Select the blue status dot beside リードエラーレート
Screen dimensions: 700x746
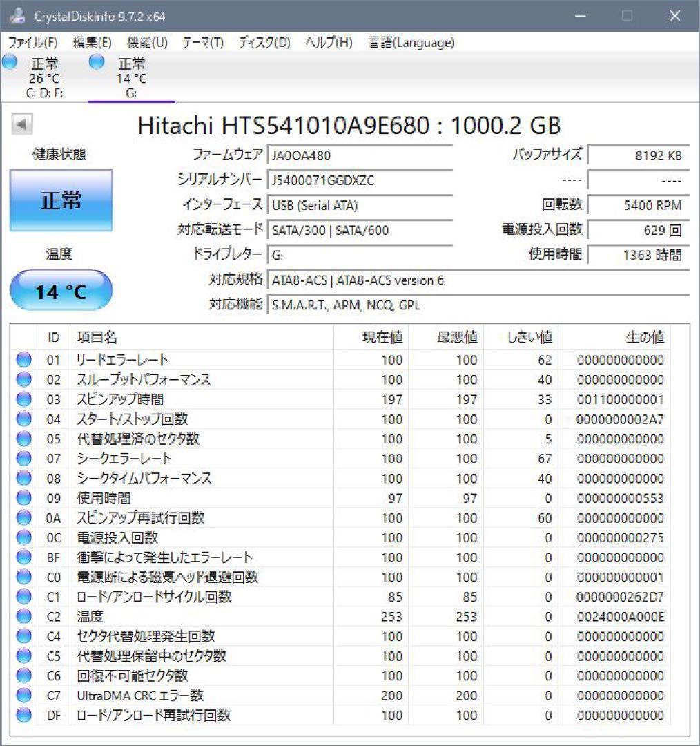click(x=23, y=359)
